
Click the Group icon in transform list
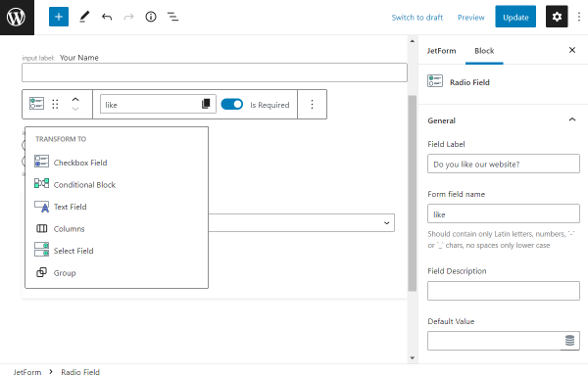click(41, 272)
